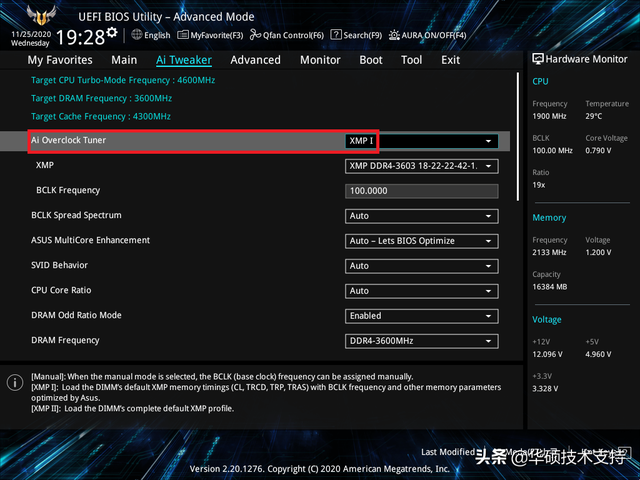This screenshot has height=480, width=640.
Task: Click Core Voltage 0.790 V value
Action: click(x=598, y=151)
